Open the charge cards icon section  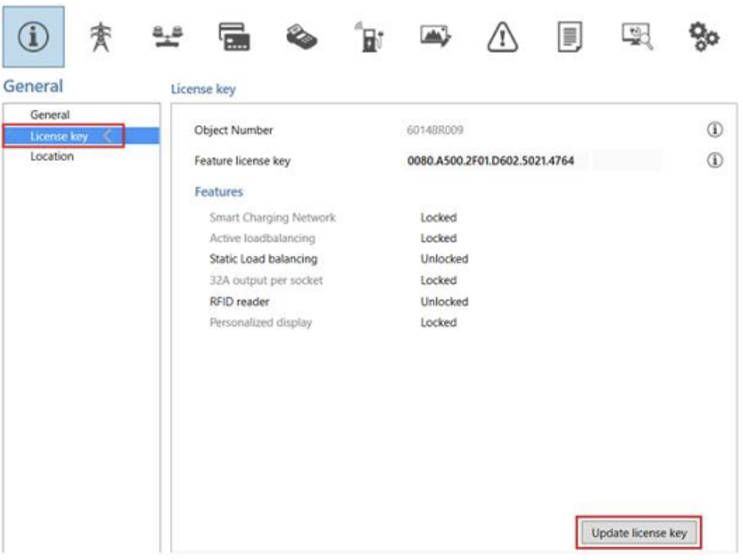tap(234, 38)
